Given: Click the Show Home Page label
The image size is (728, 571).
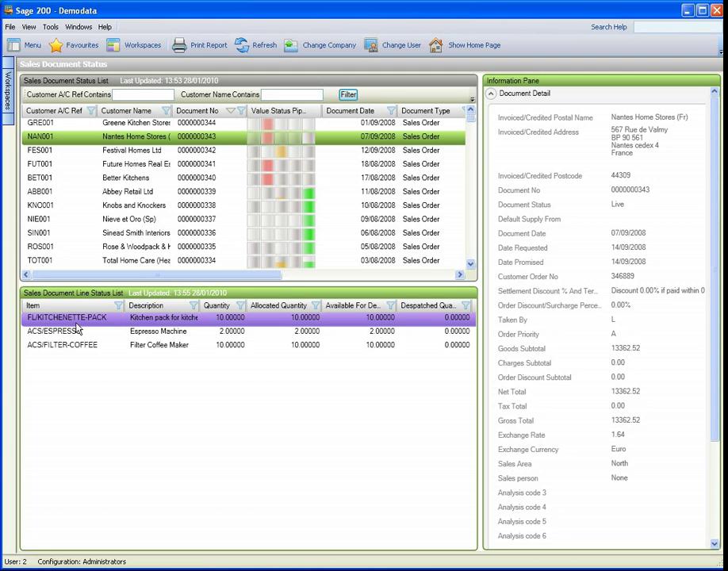Looking at the screenshot, I should (474, 45).
